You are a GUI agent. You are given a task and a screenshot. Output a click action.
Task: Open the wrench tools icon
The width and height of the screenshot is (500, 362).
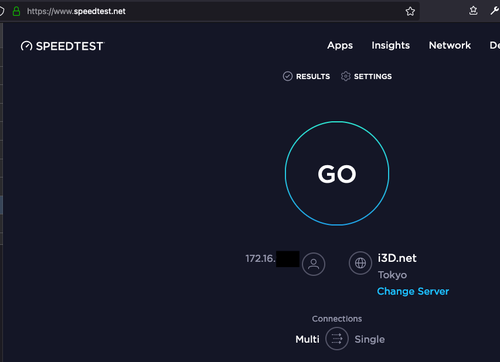[x=495, y=11]
